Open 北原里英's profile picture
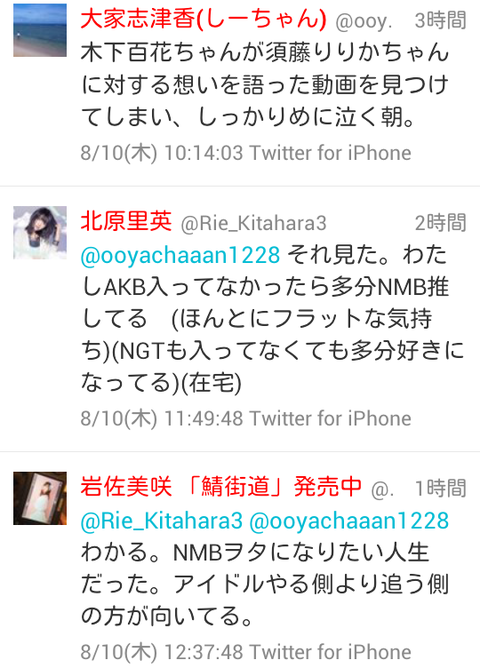The image size is (480, 668). tap(40, 233)
